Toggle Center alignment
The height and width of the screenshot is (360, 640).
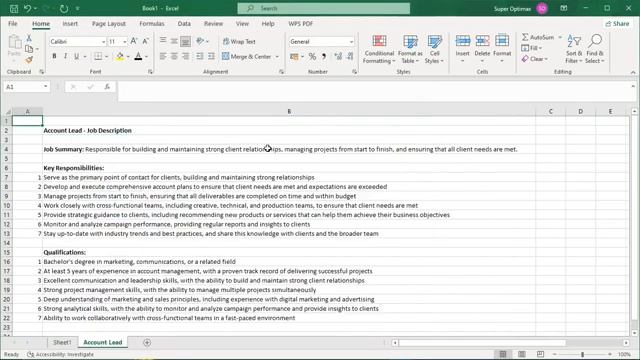point(174,56)
